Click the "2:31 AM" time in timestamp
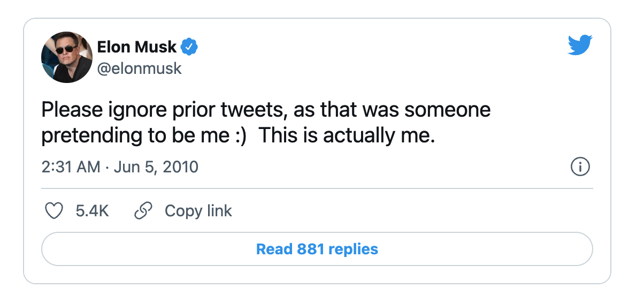Viewport: 644px width, 303px height. point(71,167)
